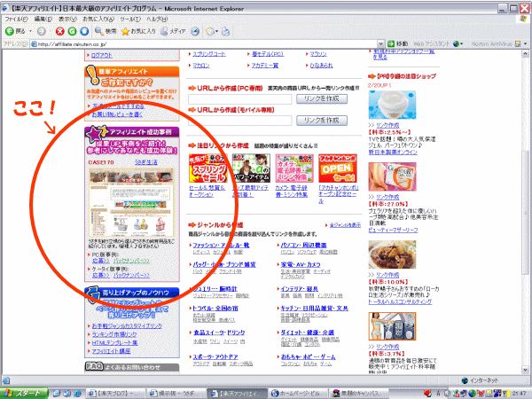Open the スプリングセール banner thumbnail
Viewport: 532px width, 399px height.
point(207,168)
